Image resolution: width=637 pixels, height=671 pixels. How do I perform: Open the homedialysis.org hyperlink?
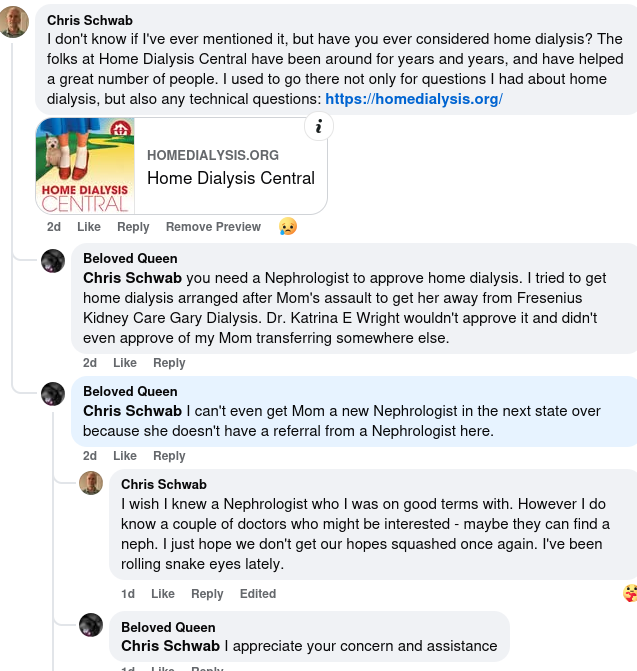point(413,99)
